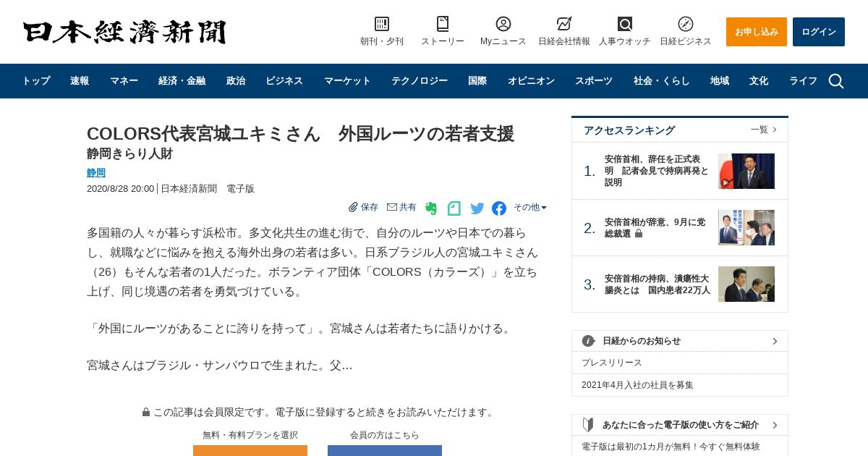
Task: Click the search magnifier in navigation bar
Action: pos(836,81)
